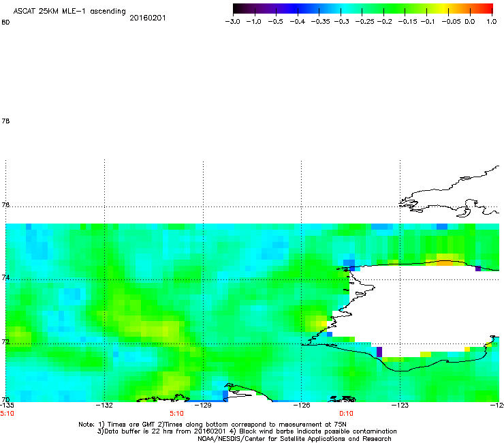The image size is (504, 443).
Task: Click the 20160201 date beside the title
Action: click(148, 18)
